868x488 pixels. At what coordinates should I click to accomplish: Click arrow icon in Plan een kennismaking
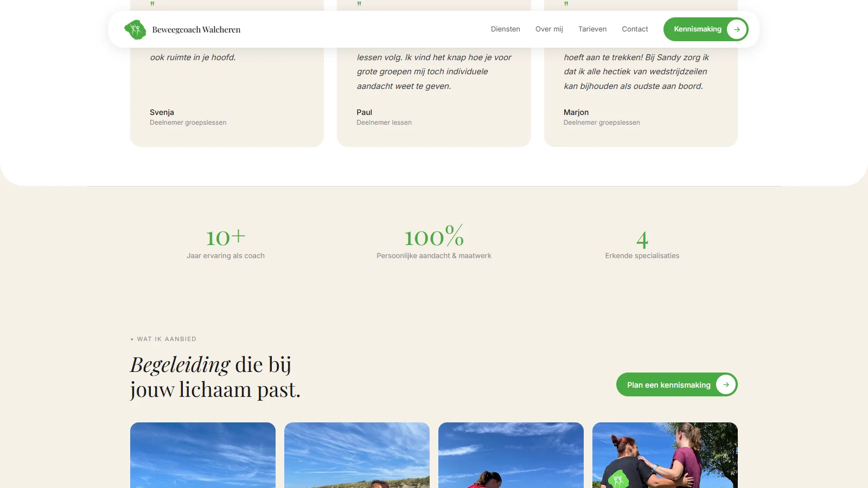pos(726,384)
